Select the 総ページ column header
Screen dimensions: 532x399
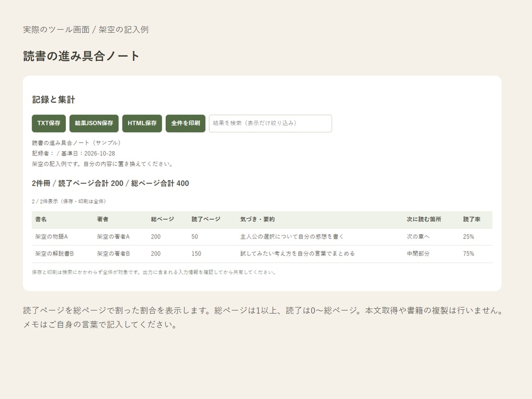point(163,219)
